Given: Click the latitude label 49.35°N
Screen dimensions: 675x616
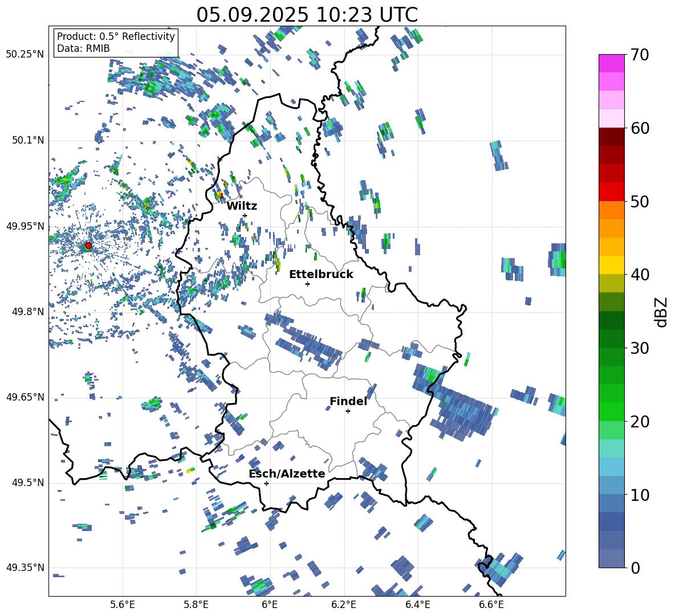Looking at the screenshot, I should 25,568.
